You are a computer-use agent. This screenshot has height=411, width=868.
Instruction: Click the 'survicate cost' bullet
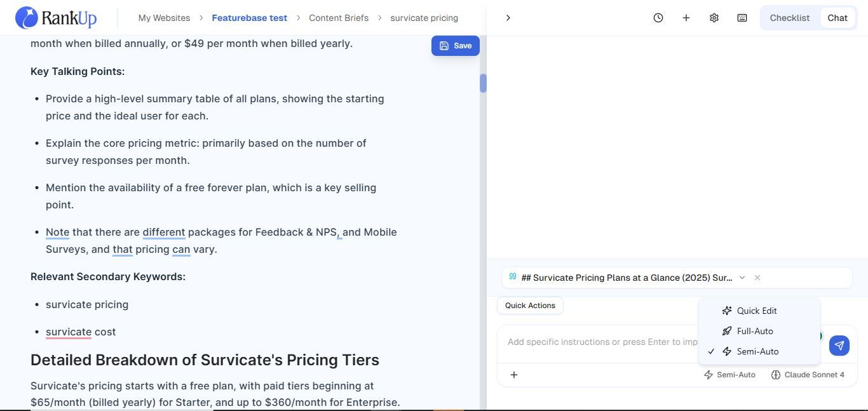(81, 332)
